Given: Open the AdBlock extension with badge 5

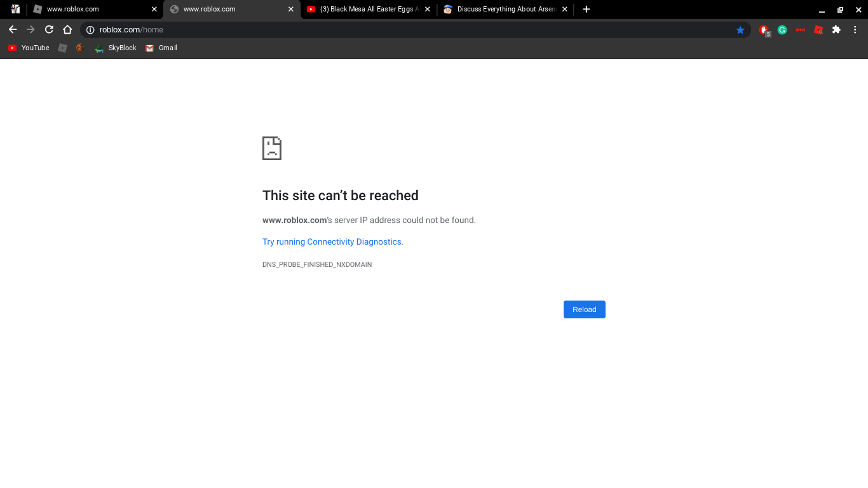Looking at the screenshot, I should (x=764, y=30).
